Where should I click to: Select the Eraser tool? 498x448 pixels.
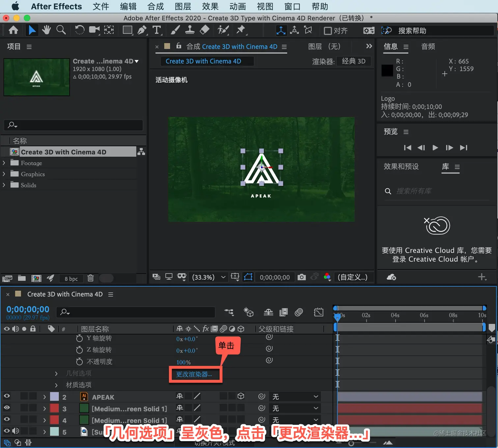[x=205, y=30]
